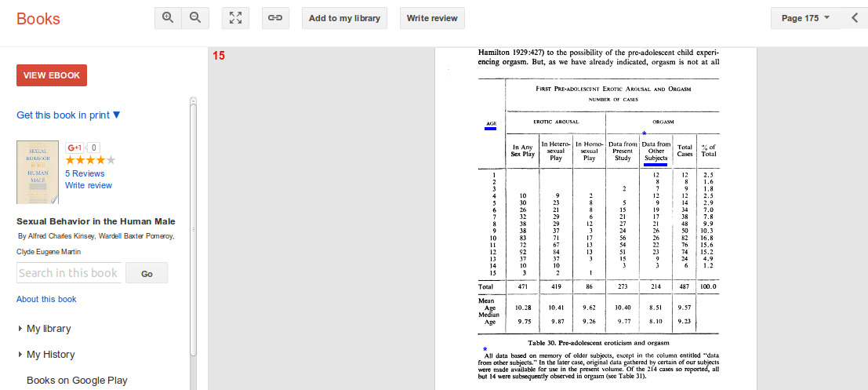Expand Get this book in print
The image size is (868, 390).
(x=68, y=115)
